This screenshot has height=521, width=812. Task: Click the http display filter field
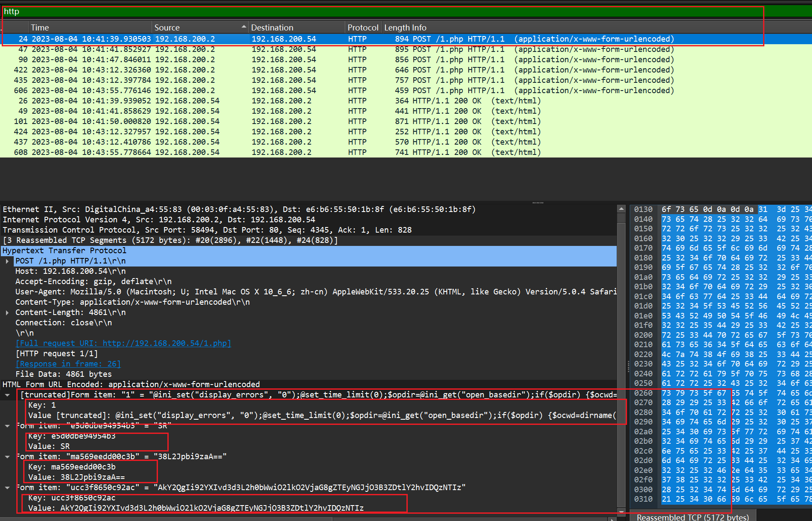(x=406, y=12)
